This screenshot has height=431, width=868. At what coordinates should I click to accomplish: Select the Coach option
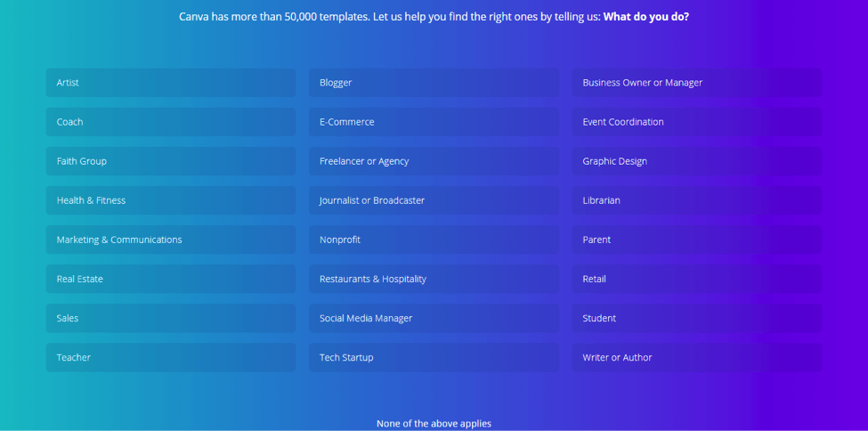pos(171,122)
